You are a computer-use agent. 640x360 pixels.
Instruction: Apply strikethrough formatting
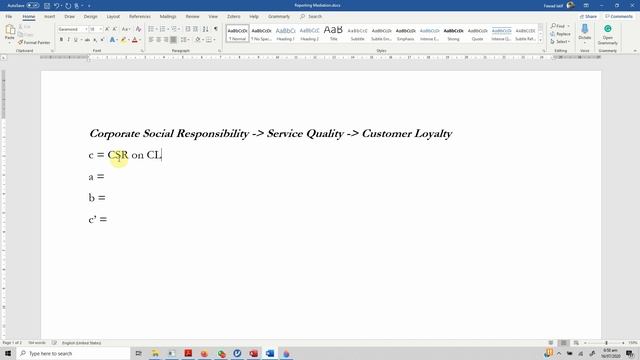tap(87, 40)
